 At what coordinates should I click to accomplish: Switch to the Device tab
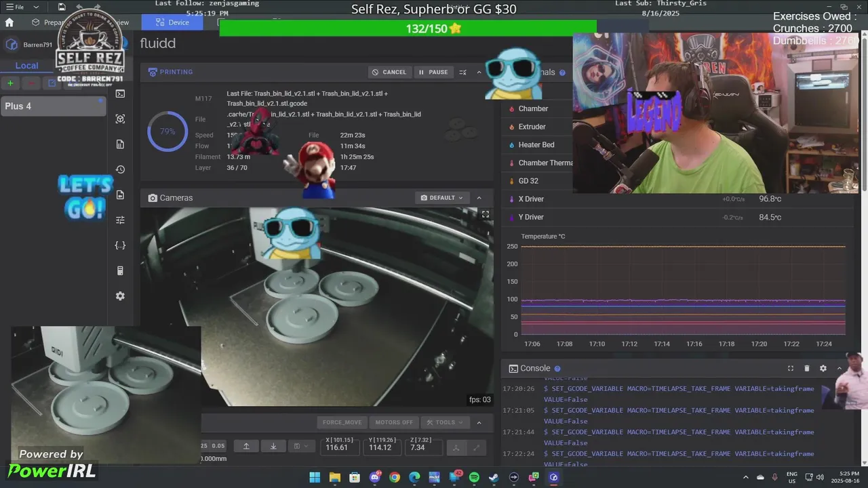[172, 22]
